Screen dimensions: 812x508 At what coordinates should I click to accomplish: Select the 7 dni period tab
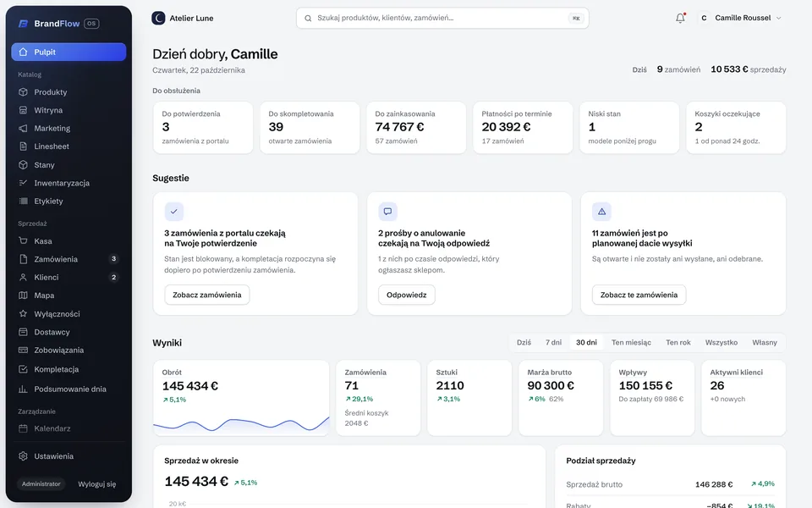553,343
